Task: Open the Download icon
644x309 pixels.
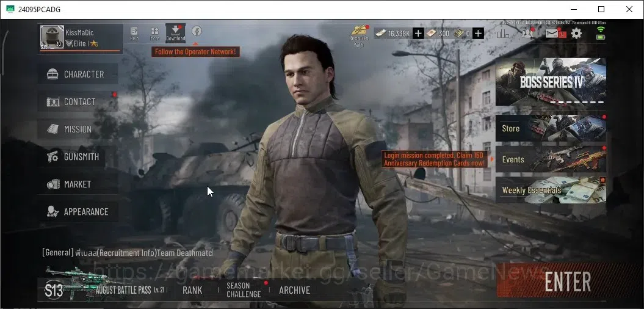Action: (175, 33)
